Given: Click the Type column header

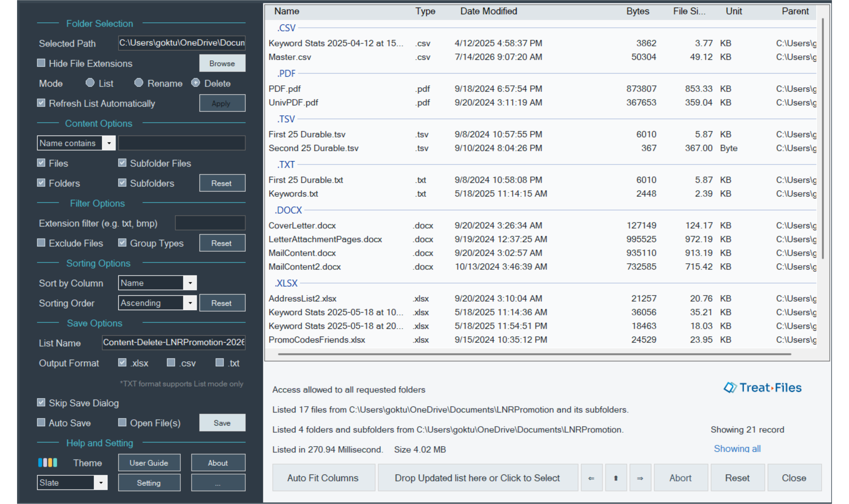Looking at the screenshot, I should [x=425, y=11].
